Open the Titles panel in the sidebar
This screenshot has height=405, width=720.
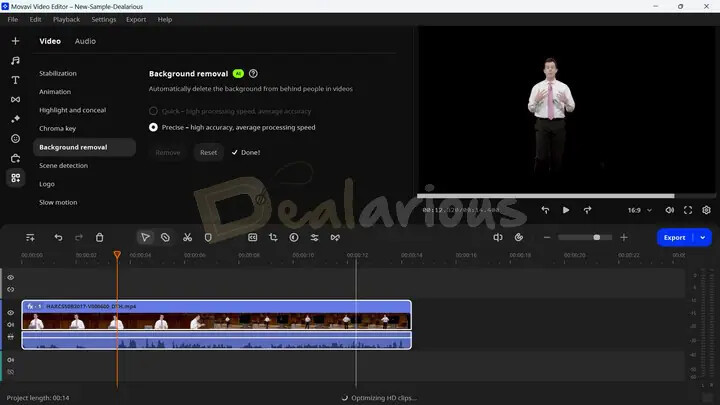pyautogui.click(x=15, y=80)
